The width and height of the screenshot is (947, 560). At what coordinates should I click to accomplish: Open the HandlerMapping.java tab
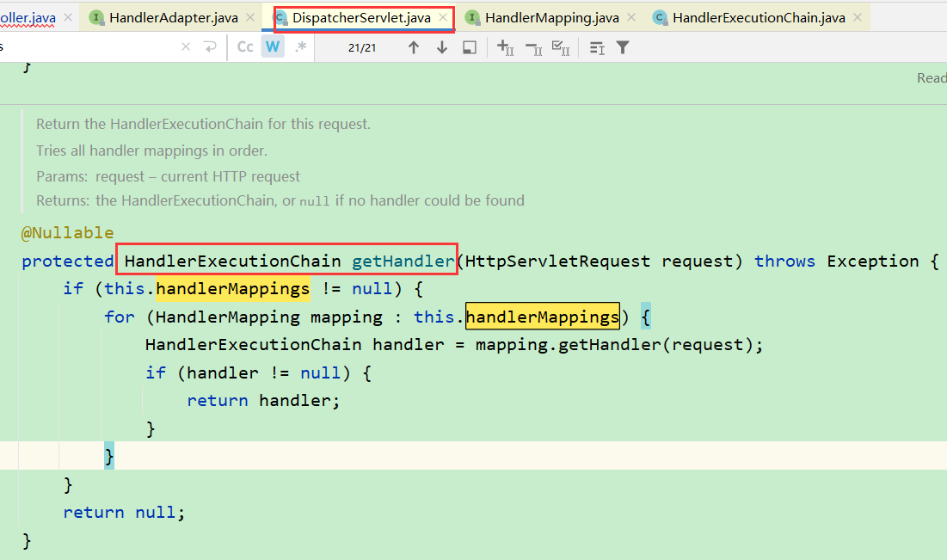pos(552,18)
